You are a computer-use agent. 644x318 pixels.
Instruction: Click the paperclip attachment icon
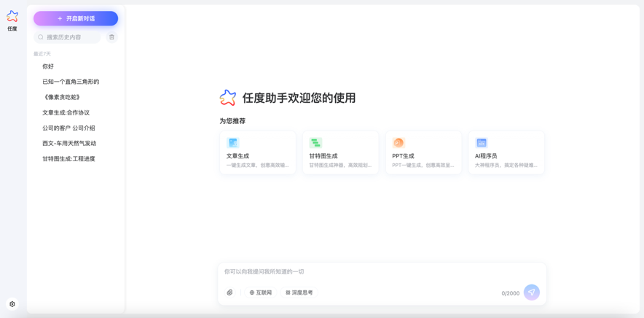tap(230, 292)
